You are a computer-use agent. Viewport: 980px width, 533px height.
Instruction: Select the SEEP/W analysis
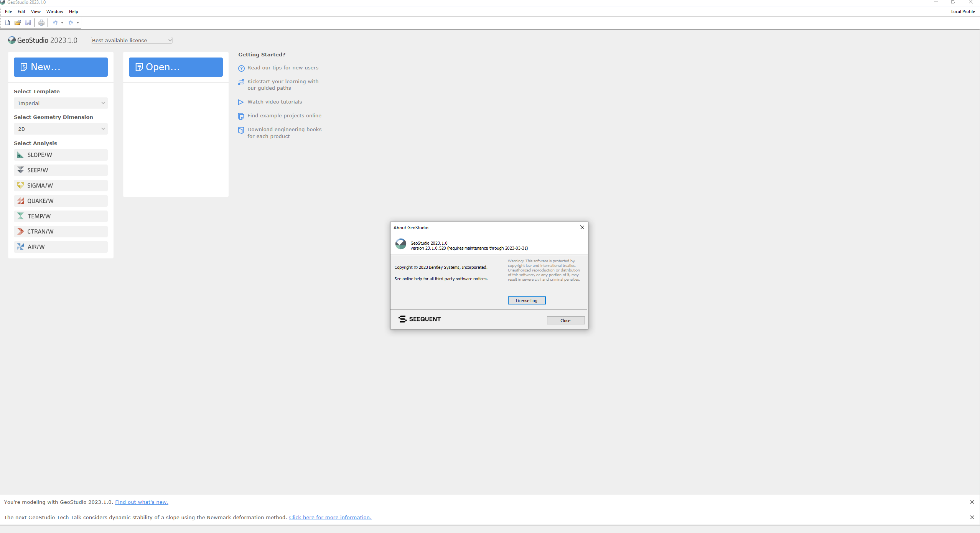point(61,170)
